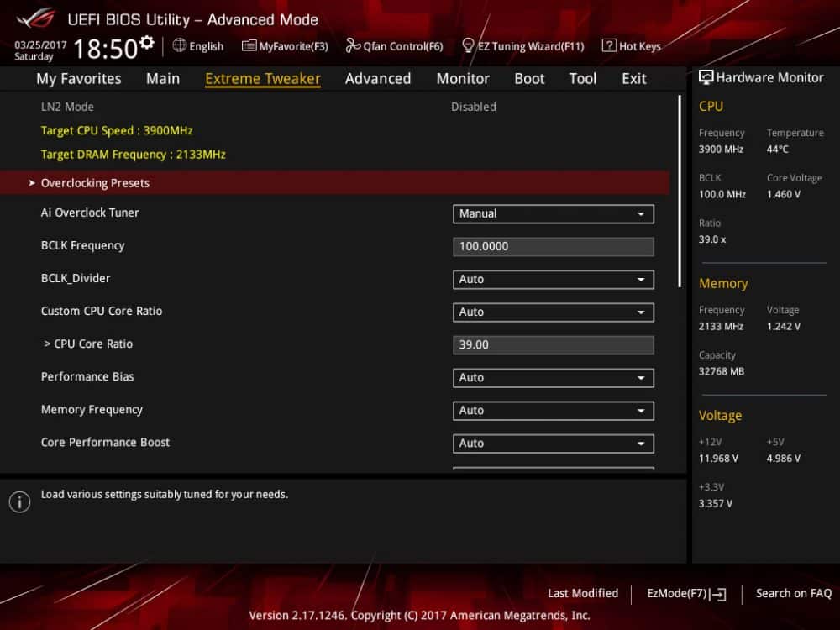Click the Core Voltage 1.460 V value
Viewport: 840px width, 630px height.
coord(783,195)
